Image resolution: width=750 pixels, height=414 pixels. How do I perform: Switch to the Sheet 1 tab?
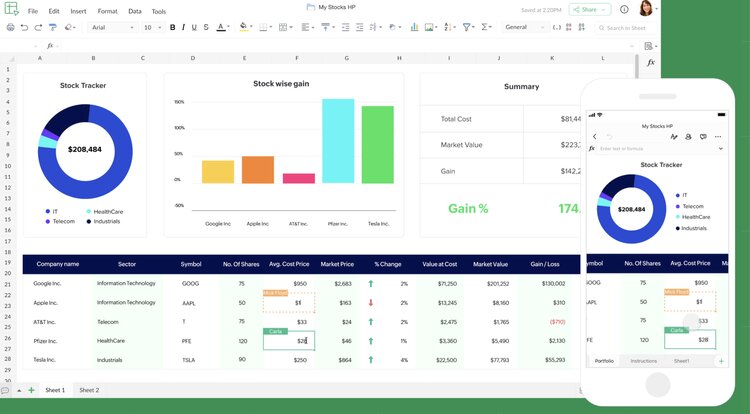point(55,390)
